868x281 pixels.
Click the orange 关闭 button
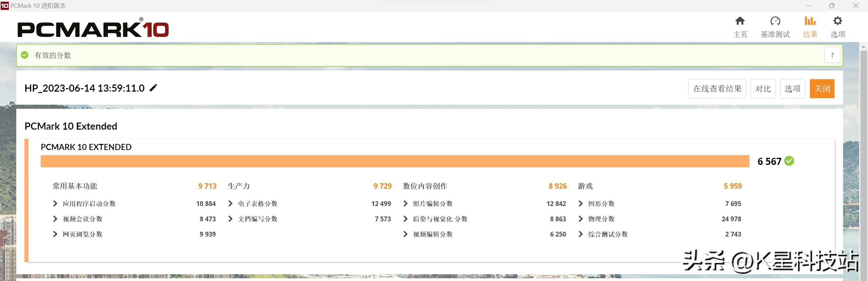click(x=822, y=89)
